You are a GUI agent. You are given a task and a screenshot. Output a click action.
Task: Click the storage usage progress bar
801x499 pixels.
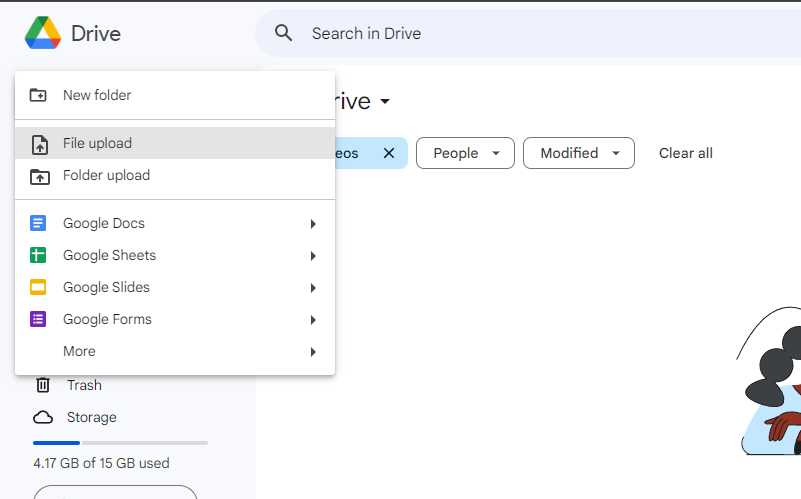click(x=121, y=443)
